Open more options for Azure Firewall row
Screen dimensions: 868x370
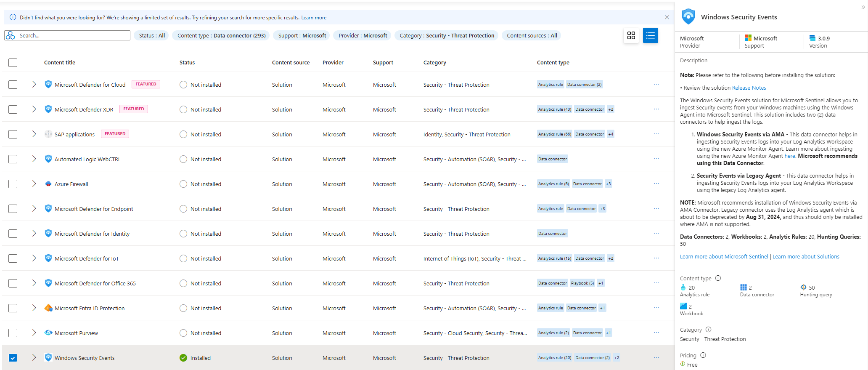(x=656, y=184)
